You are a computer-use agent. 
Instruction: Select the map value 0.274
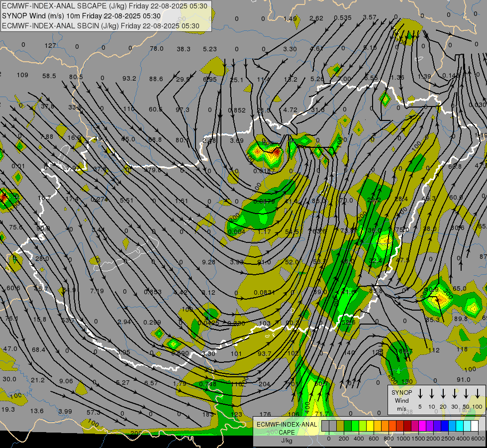99,199
